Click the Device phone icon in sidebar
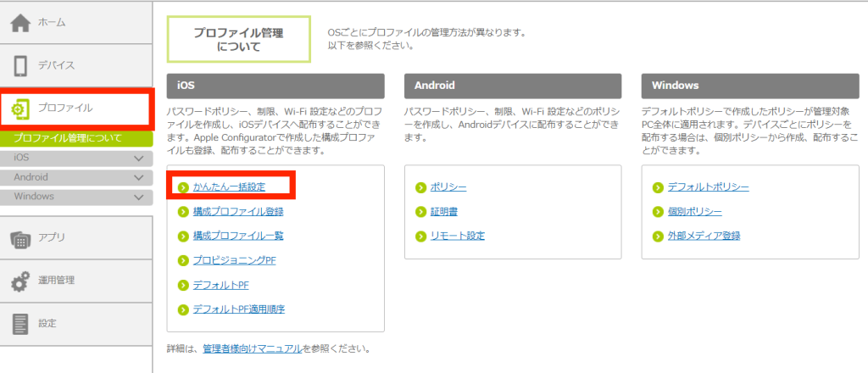 (20, 66)
